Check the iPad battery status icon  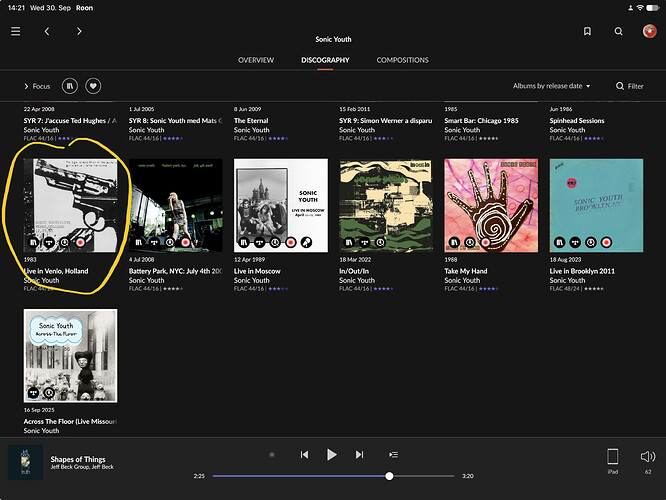(652, 8)
